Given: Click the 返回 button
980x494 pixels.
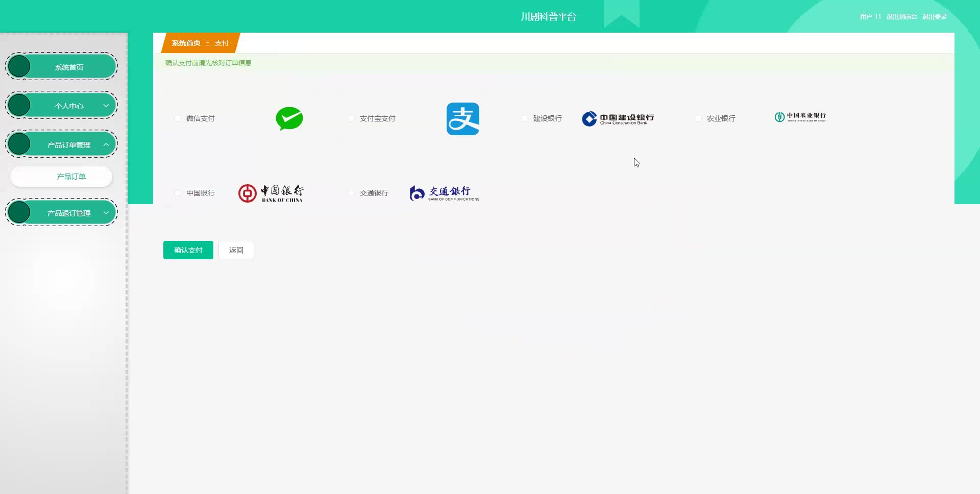Looking at the screenshot, I should pyautogui.click(x=236, y=250).
